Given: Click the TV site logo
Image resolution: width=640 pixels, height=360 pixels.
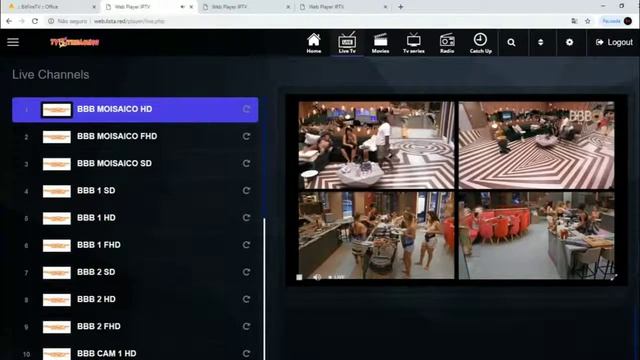Looking at the screenshot, I should click(74, 42).
